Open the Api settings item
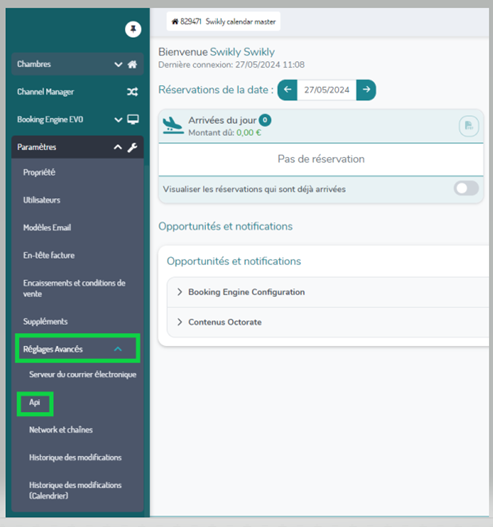The image size is (493, 527). tap(35, 402)
